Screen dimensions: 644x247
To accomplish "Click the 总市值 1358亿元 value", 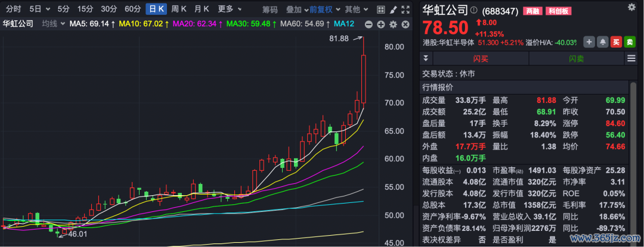I will pyautogui.click(x=540, y=205).
